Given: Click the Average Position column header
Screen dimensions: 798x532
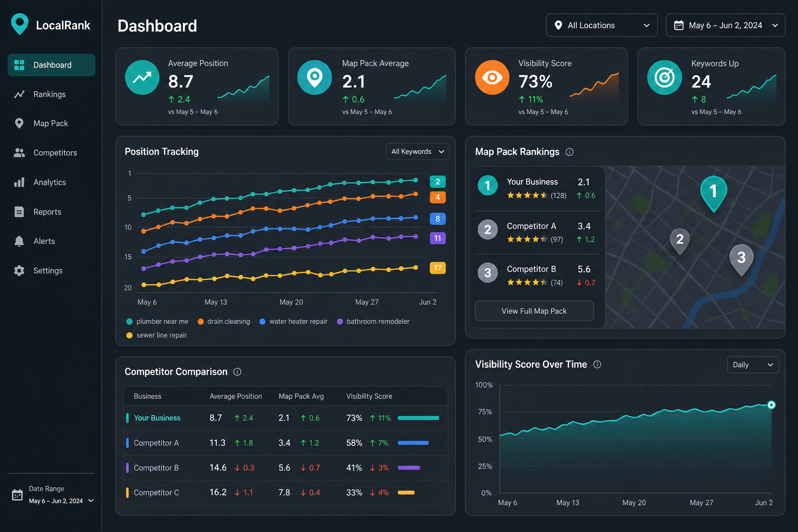Looking at the screenshot, I should coord(235,396).
